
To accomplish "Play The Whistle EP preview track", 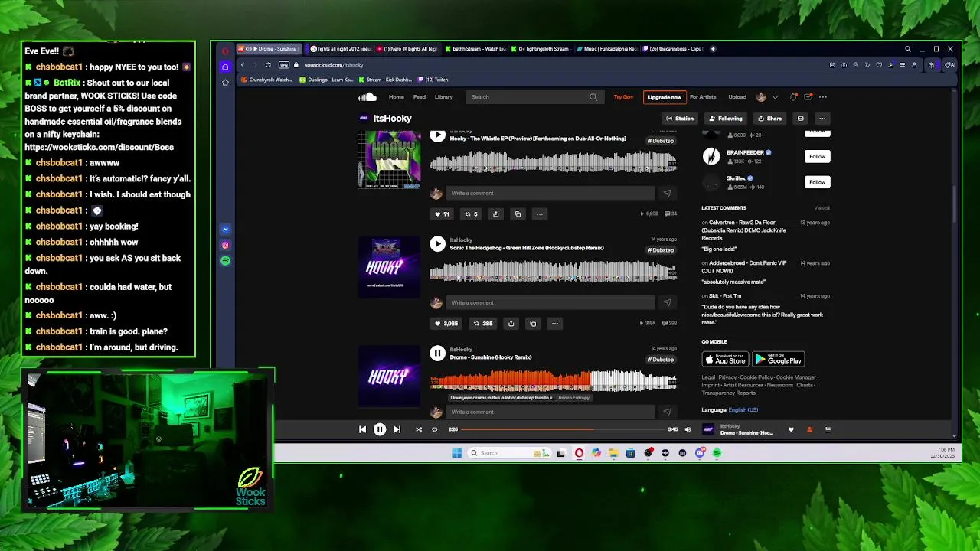I will (x=437, y=135).
